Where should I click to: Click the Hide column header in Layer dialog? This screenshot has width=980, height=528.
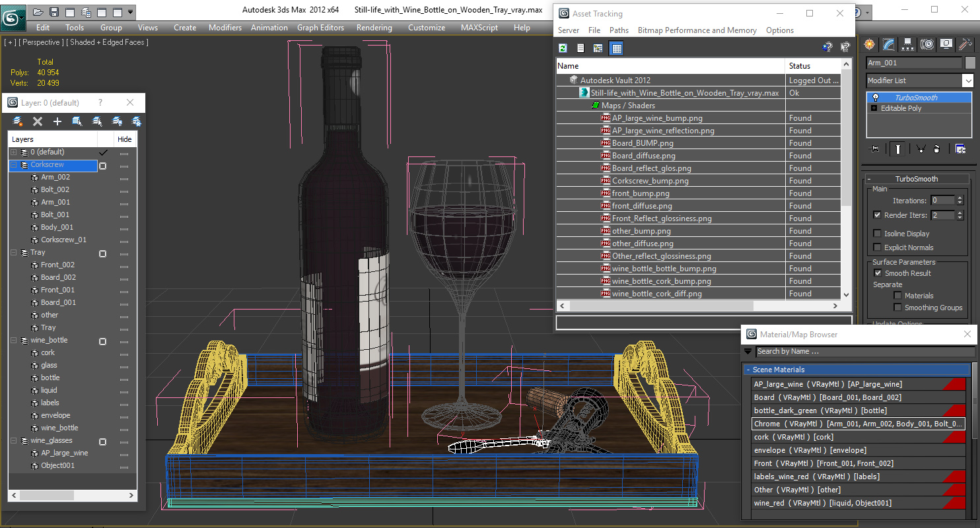click(125, 139)
